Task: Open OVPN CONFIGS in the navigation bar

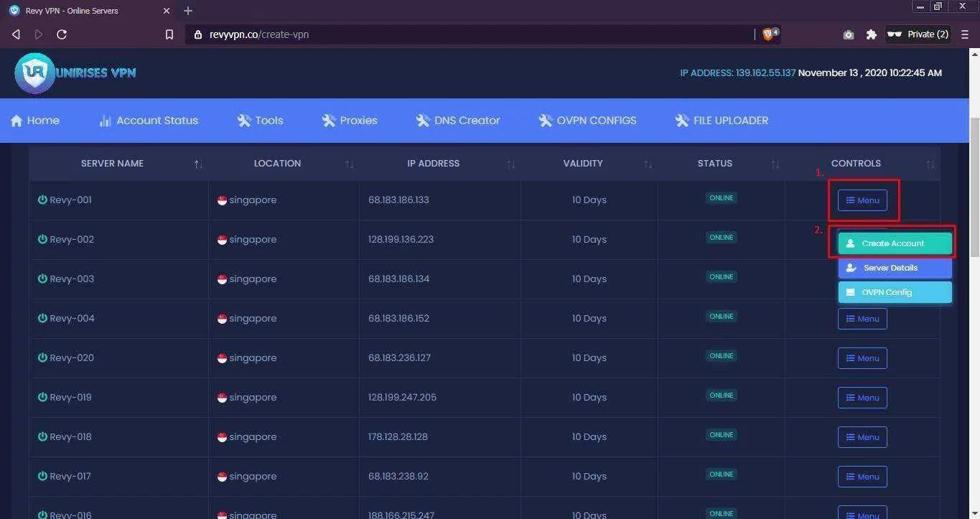Action: click(x=587, y=121)
